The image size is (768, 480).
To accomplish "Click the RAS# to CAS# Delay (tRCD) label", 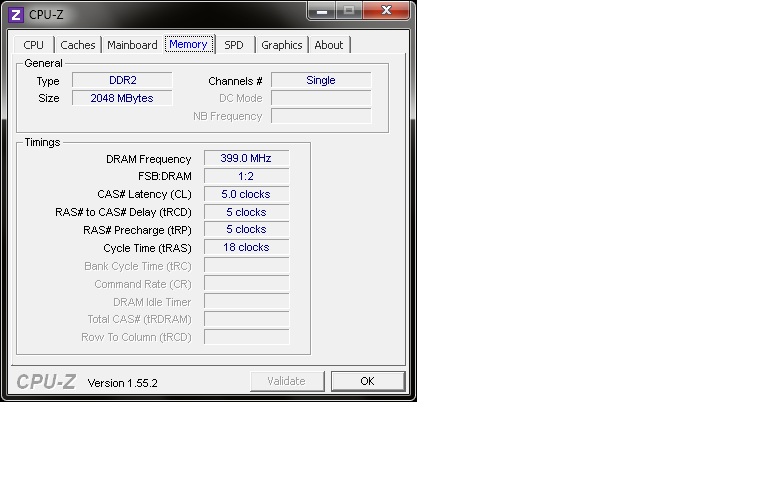I will coord(123,213).
